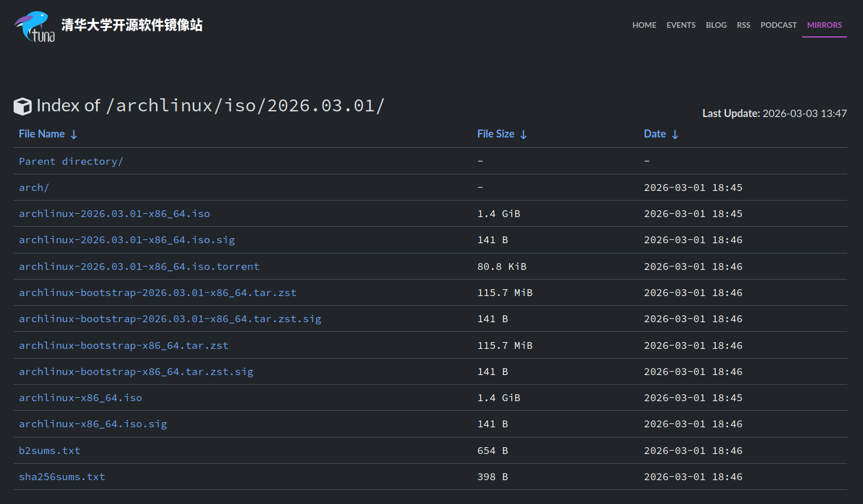
Task: Download archlinux-bootstrap-x86_64.tar.zst
Action: (124, 345)
